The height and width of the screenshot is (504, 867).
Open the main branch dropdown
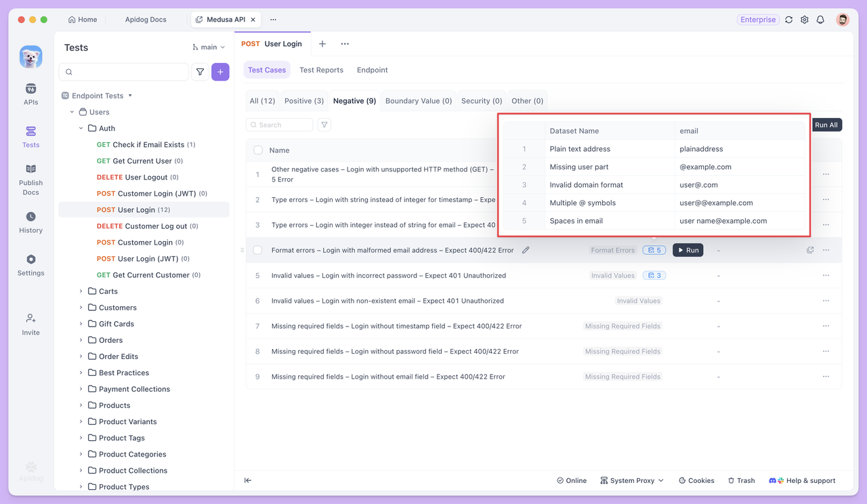(209, 47)
